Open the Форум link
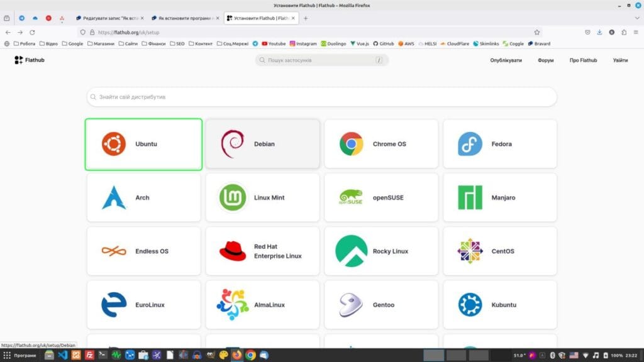644x362 pixels. pyautogui.click(x=545, y=60)
